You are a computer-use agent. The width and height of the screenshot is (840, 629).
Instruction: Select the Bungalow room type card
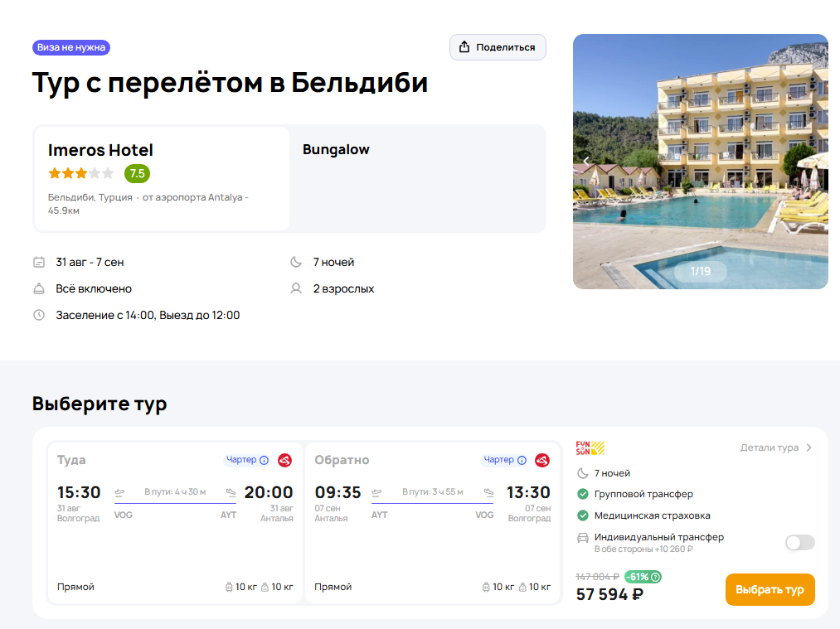418,178
